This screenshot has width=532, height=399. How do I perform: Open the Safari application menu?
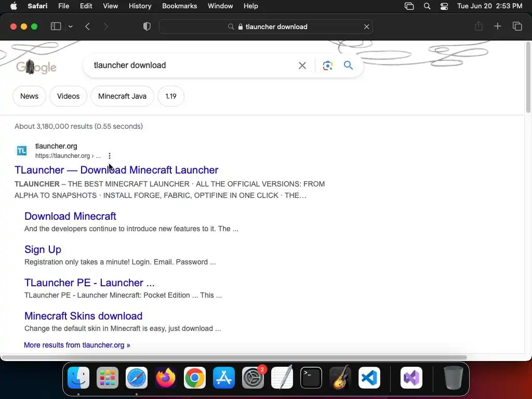point(37,6)
